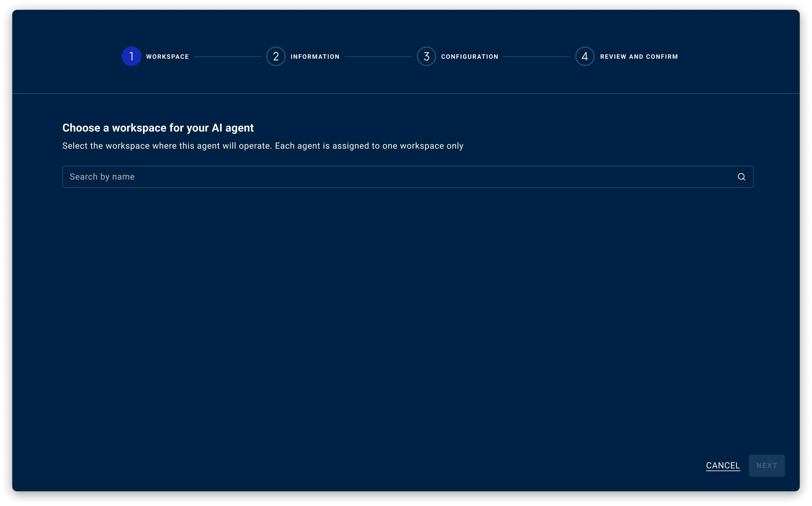Image resolution: width=812 pixels, height=506 pixels.
Task: Click the 'Search by name' placeholder text
Action: click(102, 177)
